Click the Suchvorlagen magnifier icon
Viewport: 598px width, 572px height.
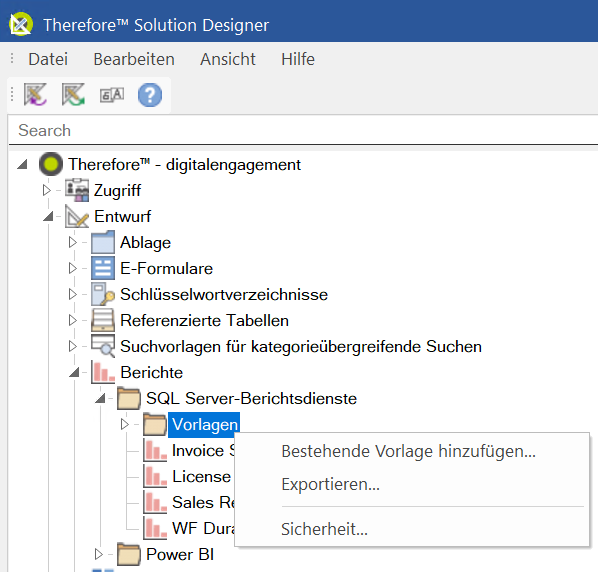coord(103,346)
